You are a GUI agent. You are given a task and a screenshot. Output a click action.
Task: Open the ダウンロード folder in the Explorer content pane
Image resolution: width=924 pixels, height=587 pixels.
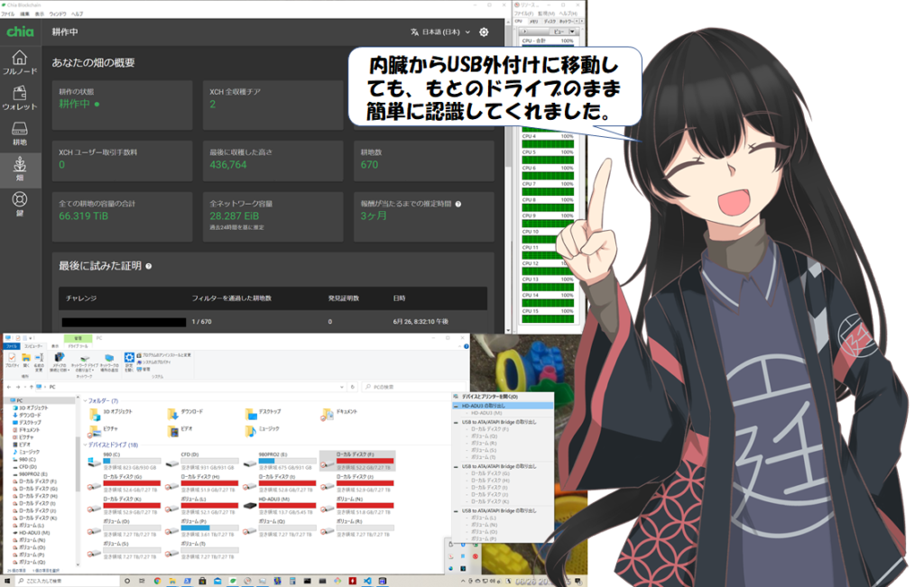(x=186, y=413)
